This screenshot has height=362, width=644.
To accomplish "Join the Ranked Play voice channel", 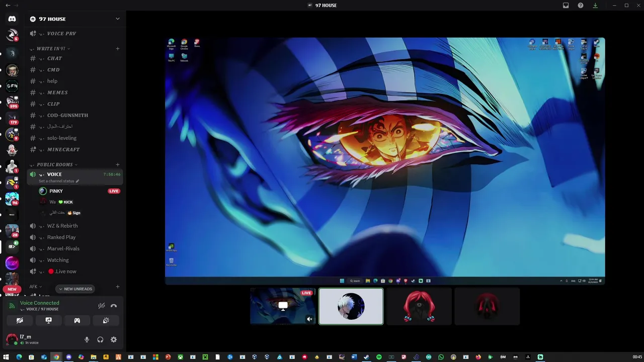I will [75, 237].
